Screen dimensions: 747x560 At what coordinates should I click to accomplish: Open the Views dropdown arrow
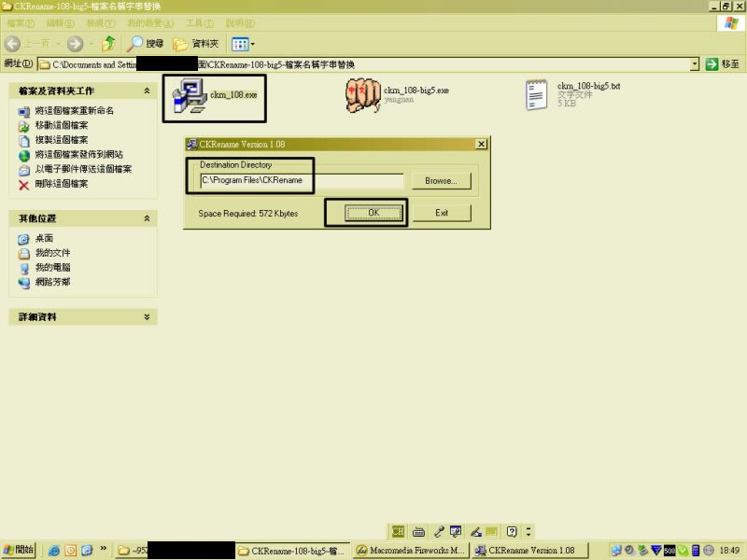252,44
